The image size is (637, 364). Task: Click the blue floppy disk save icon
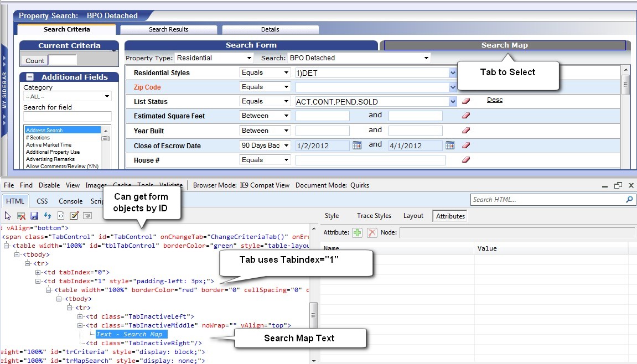point(34,216)
